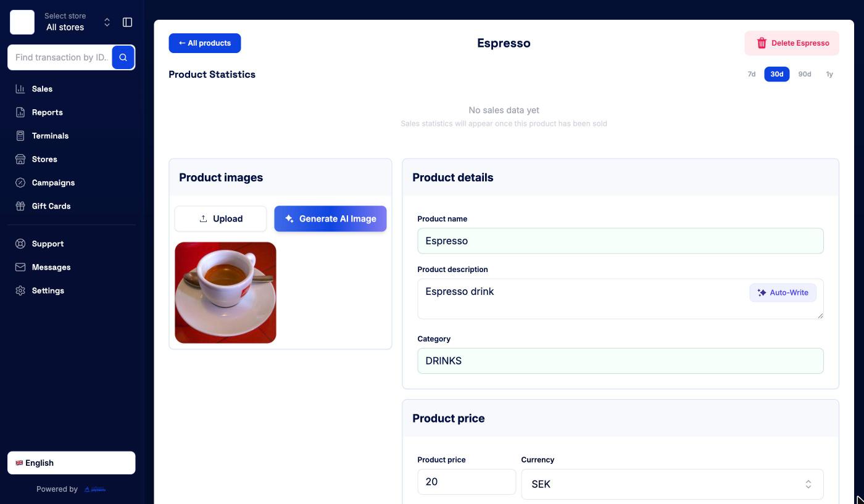Click the Product price input

[x=467, y=482]
